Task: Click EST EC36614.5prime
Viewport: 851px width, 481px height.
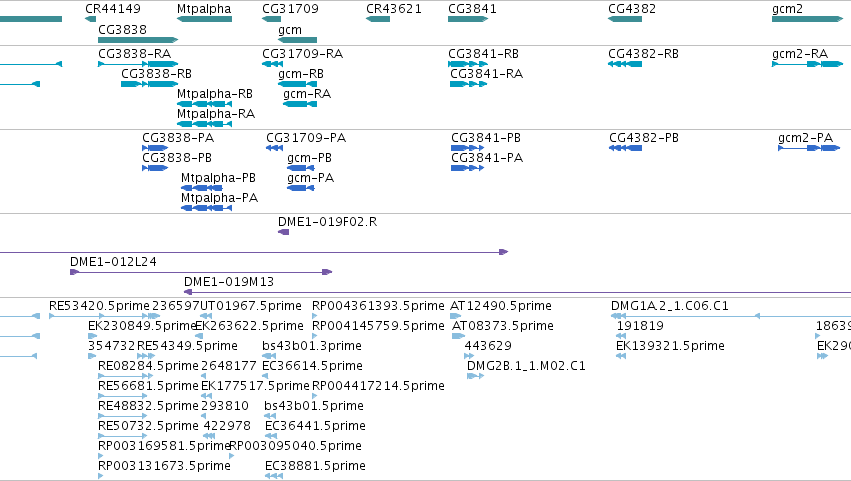Action: pyautogui.click(x=312, y=366)
